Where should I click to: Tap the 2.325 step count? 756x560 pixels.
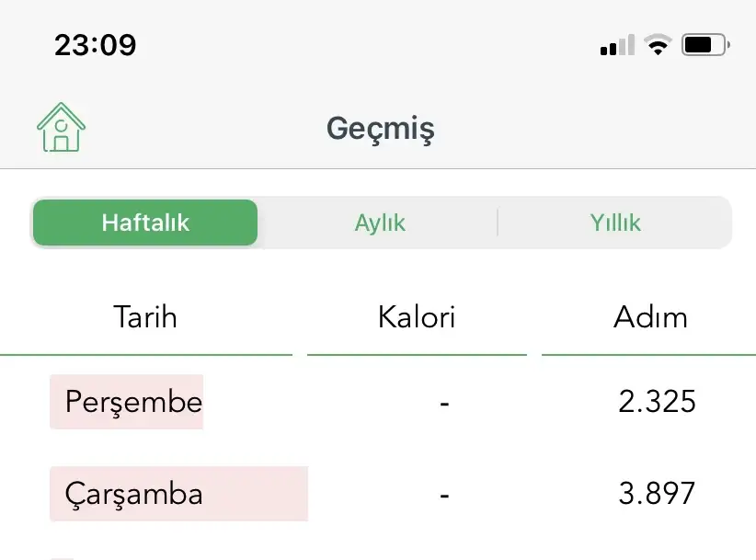[x=657, y=402]
